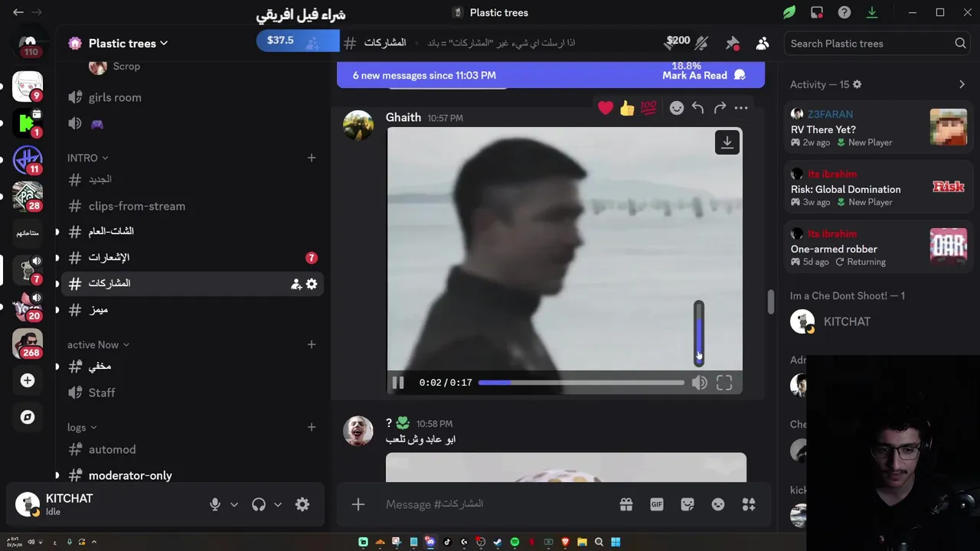Viewport: 980px width, 551px height.
Task: Edit settings of المشاركات channel gear
Action: [312, 284]
